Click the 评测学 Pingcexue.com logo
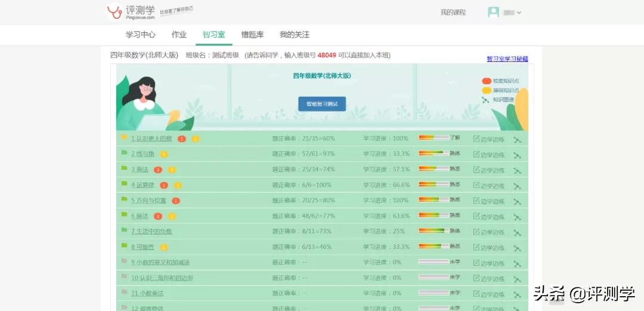This screenshot has height=311, width=644. (131, 12)
